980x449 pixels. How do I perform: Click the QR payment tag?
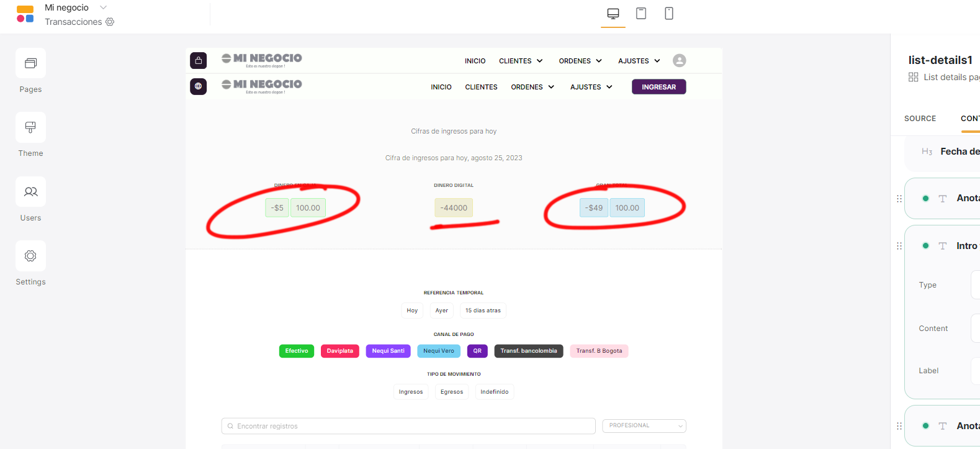pos(477,351)
